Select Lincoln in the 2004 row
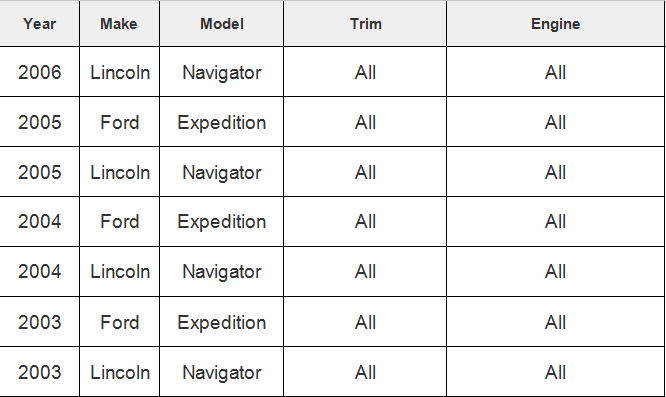 (119, 271)
